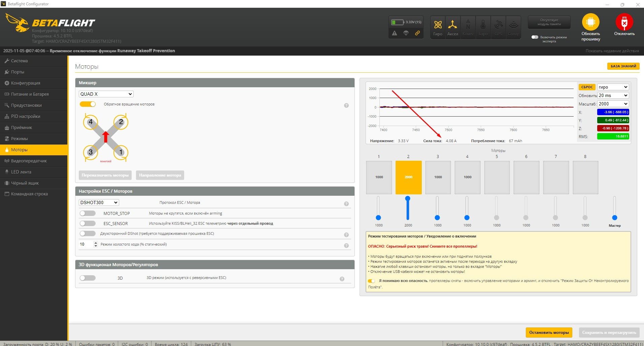
Task: Expand the DSHOT300 protocol dropdown
Action: coord(99,202)
